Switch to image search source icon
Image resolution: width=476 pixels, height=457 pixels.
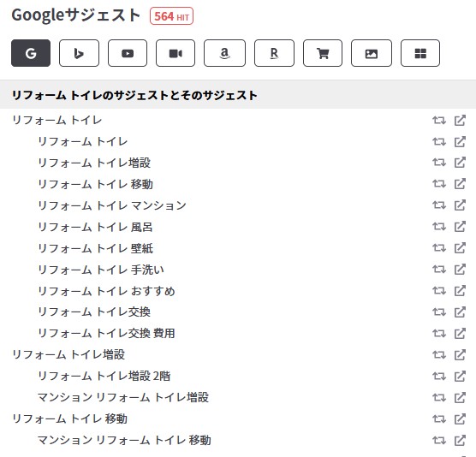point(372,53)
